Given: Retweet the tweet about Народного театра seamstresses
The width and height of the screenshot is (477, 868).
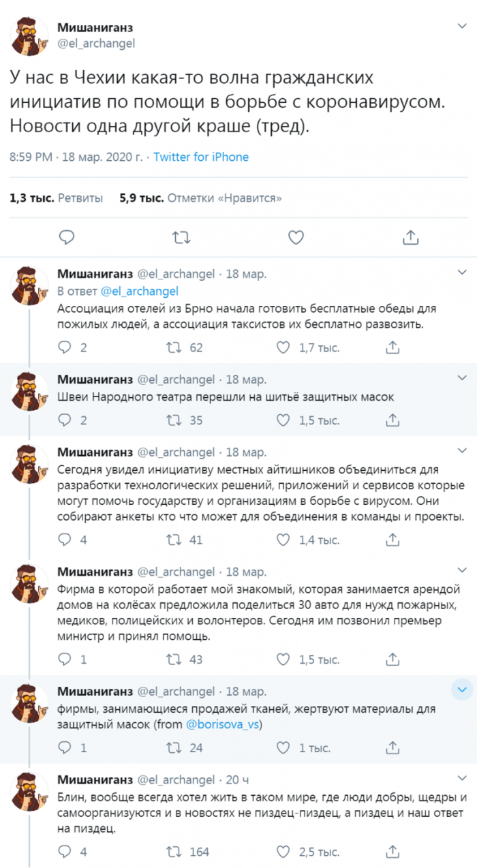Looking at the screenshot, I should pos(174,420).
